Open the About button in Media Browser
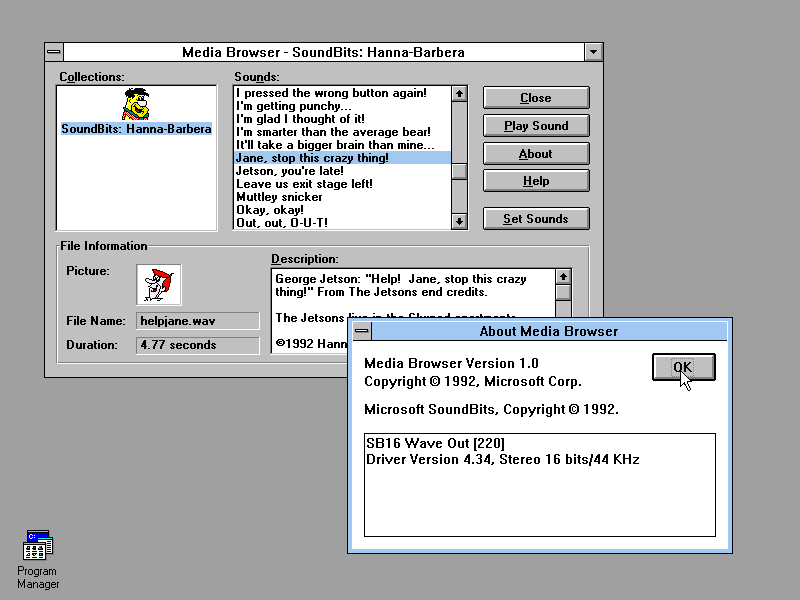Screen dimensions: 800x600 click(x=536, y=154)
